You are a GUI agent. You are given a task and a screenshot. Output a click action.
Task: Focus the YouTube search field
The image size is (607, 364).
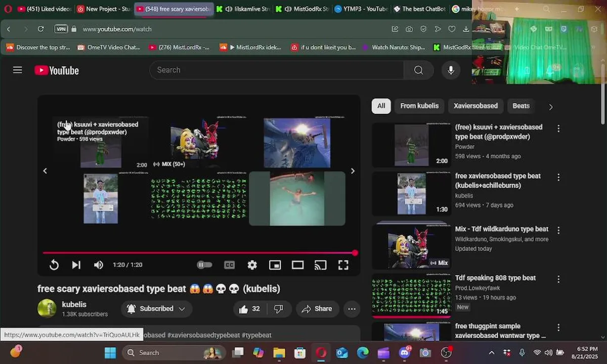point(277,70)
